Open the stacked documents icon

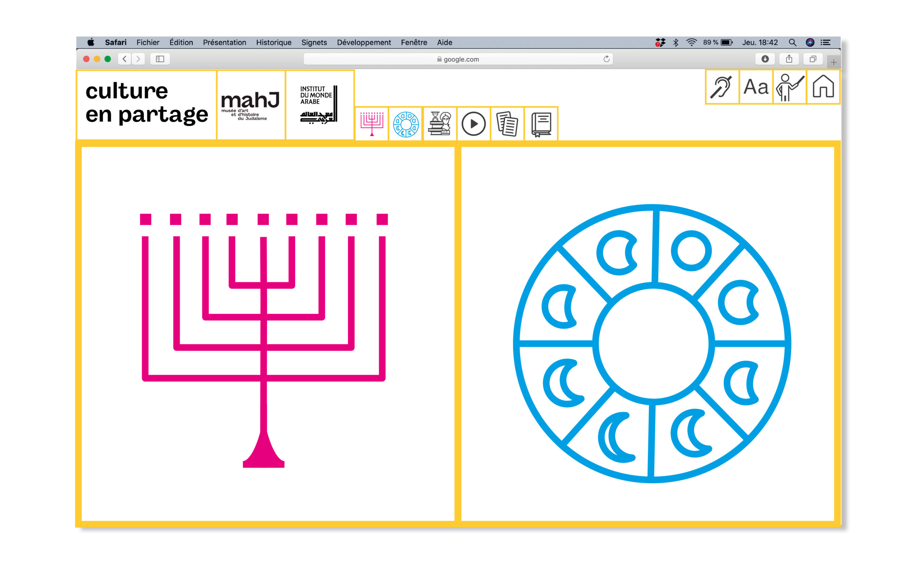tap(507, 124)
